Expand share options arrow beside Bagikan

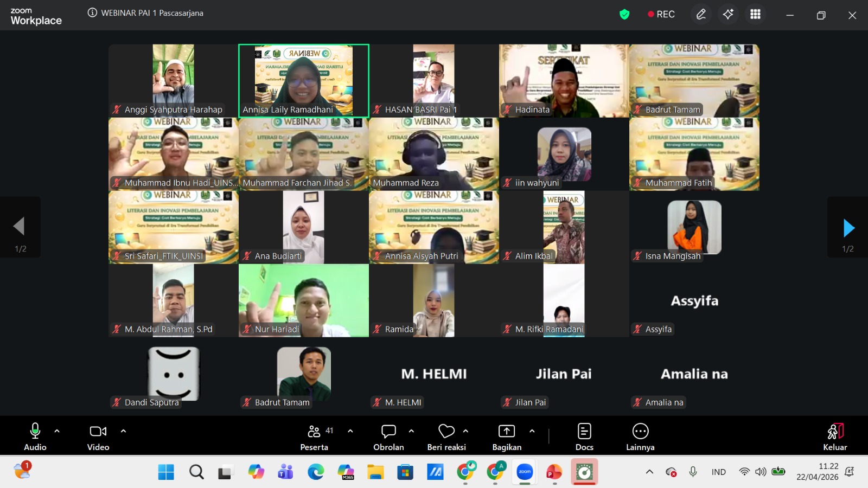point(532,431)
